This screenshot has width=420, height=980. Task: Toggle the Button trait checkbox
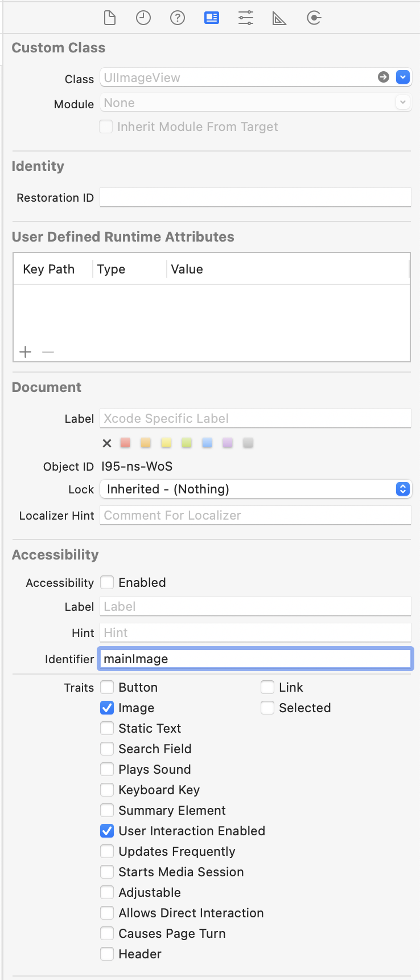[107, 687]
